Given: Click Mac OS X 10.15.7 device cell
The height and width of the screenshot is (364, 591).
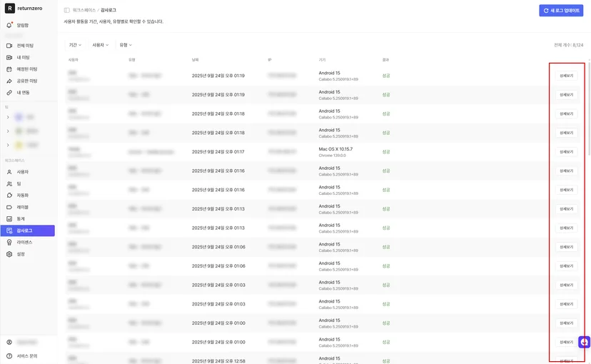Looking at the screenshot, I should click(x=335, y=149).
